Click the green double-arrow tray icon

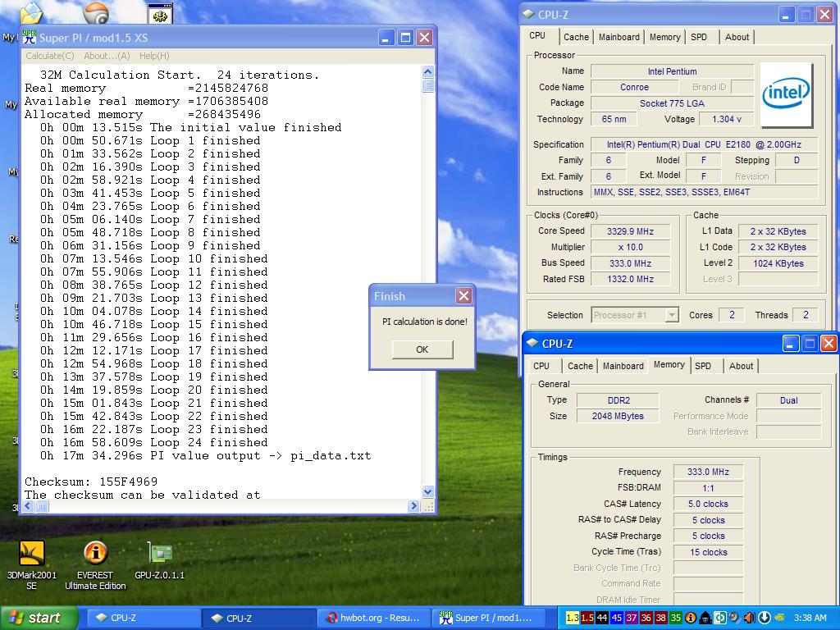pos(720,618)
